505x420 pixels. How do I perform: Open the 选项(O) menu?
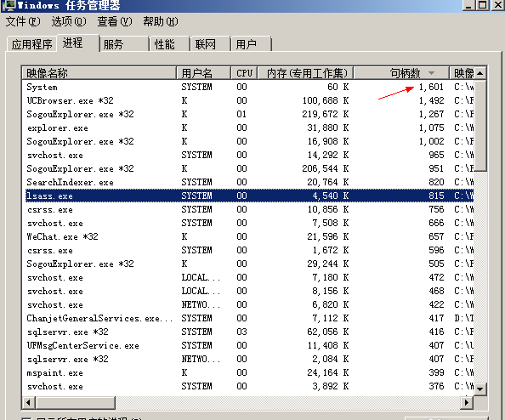tap(69, 22)
